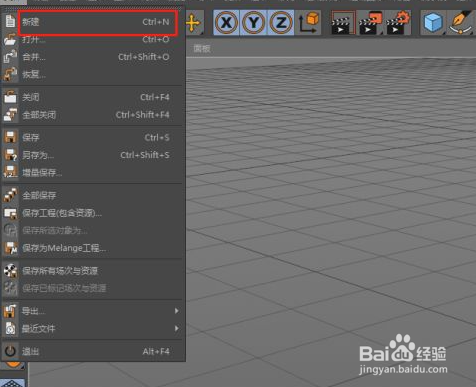Click the 关闭 close project entry
476x387 pixels.
(x=93, y=97)
